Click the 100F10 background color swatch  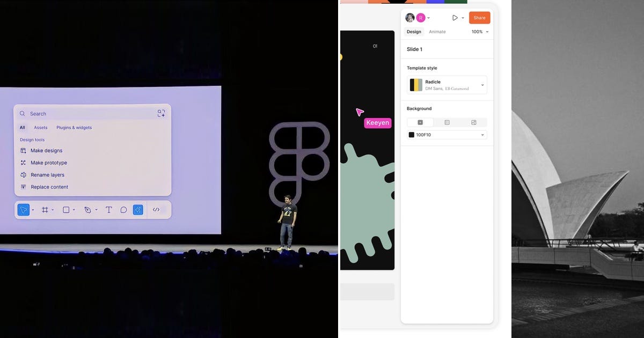click(412, 134)
